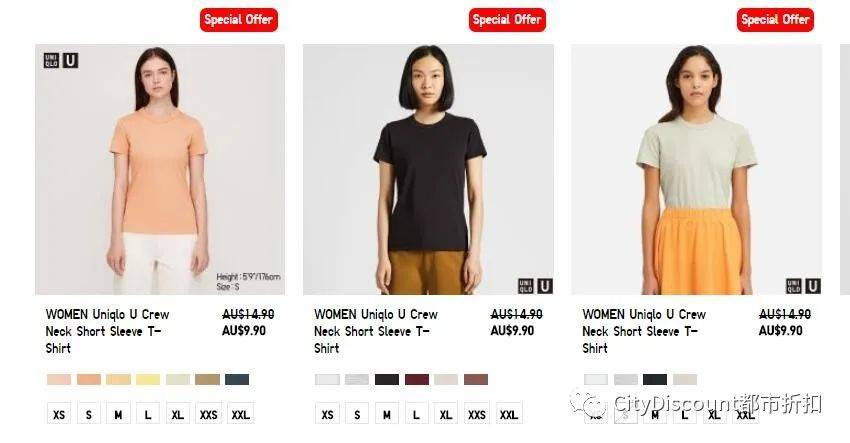Select size XXL for the first T-shirt
Image resolution: width=850 pixels, height=443 pixels.
click(241, 414)
